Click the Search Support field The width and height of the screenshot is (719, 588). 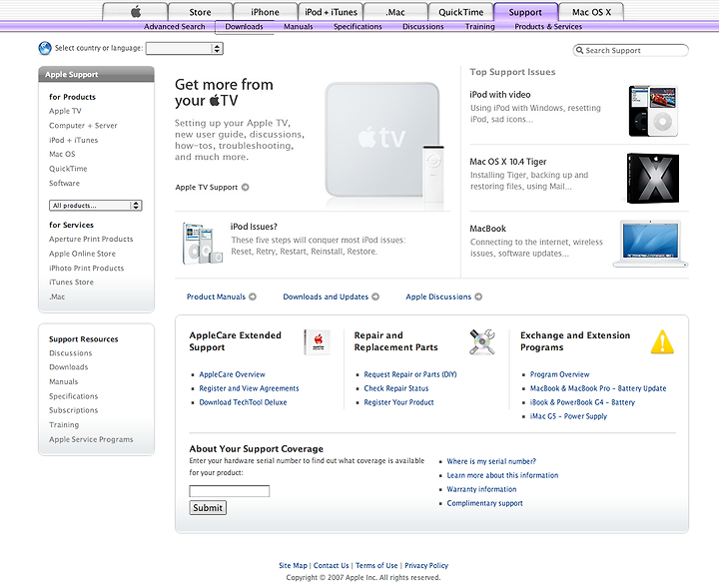coord(631,50)
